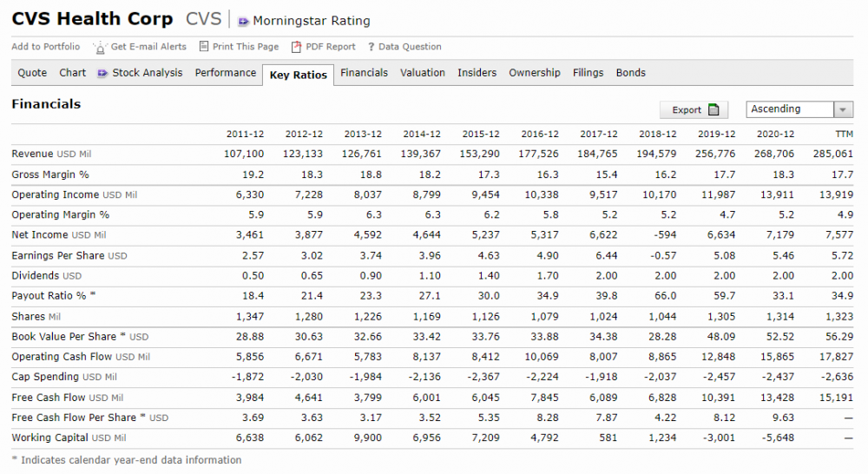Click the Get E-mail Alerts link

point(148,47)
